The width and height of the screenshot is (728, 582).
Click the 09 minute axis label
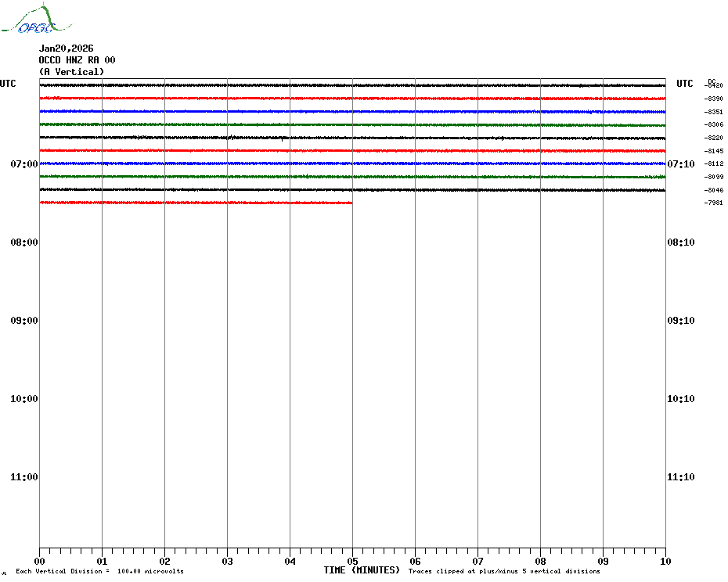[603, 562]
